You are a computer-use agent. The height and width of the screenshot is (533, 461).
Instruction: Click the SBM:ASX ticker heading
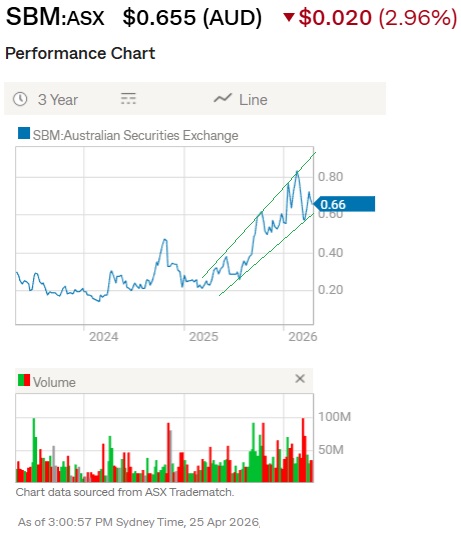pyautogui.click(x=55, y=16)
